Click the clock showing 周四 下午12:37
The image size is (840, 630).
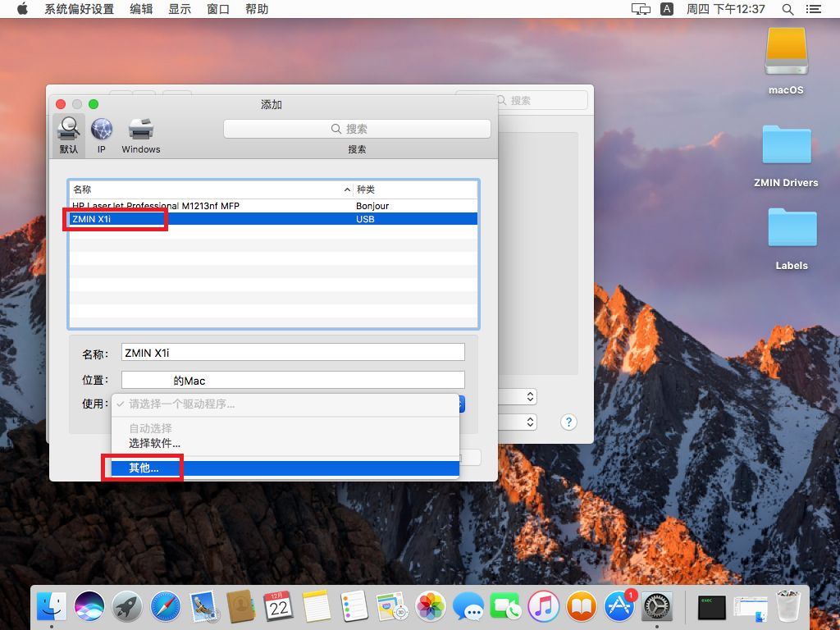pyautogui.click(x=726, y=9)
